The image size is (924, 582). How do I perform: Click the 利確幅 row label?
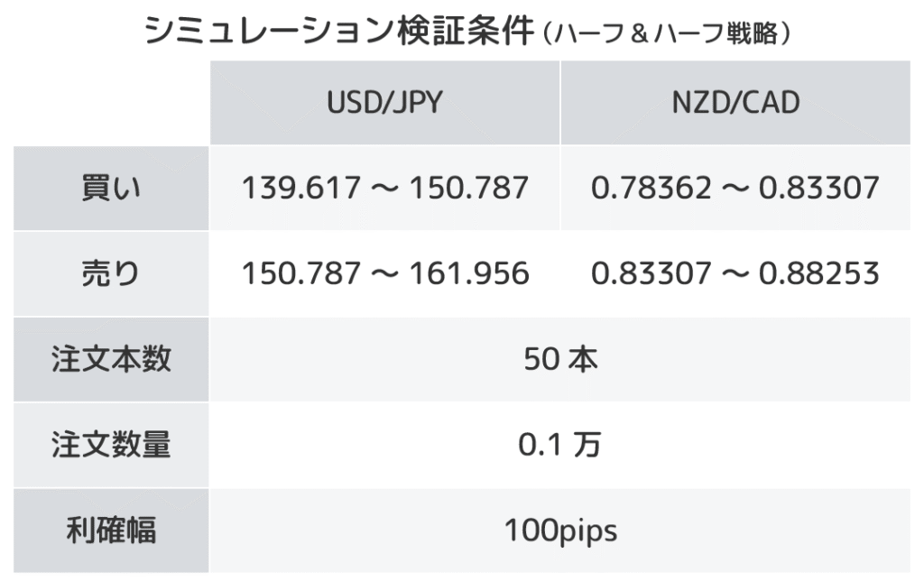click(111, 531)
